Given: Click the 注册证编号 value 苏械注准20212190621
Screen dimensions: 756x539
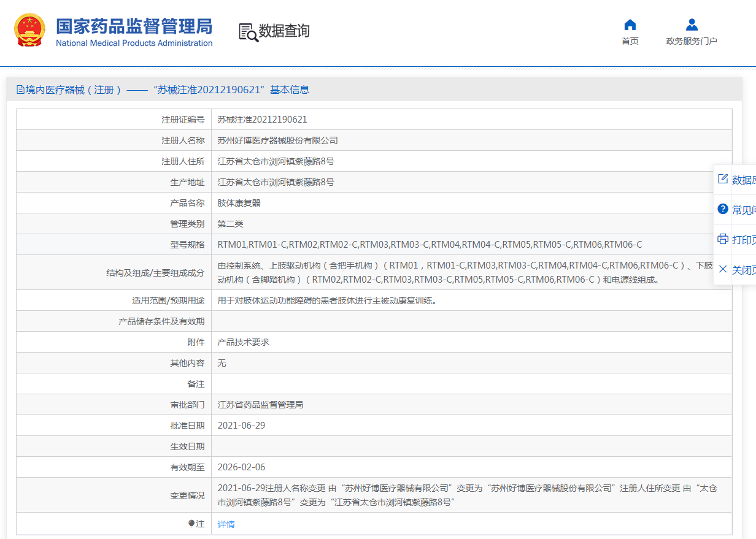Looking at the screenshot, I should pyautogui.click(x=262, y=120).
